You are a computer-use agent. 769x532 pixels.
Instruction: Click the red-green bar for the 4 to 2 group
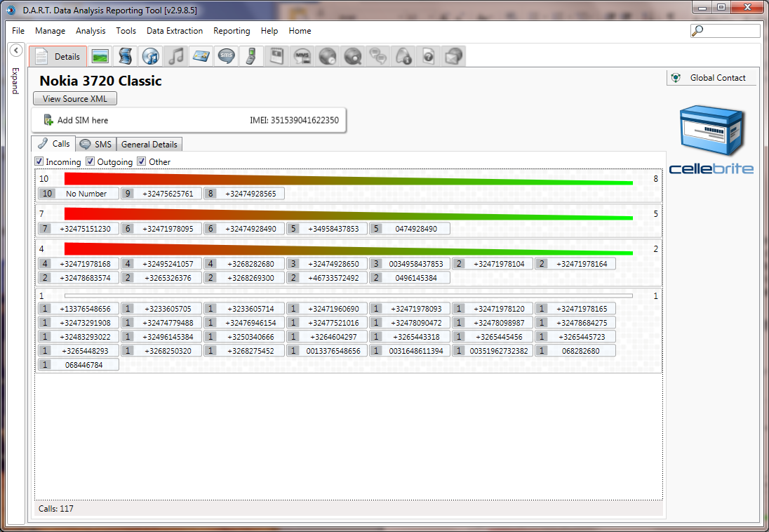348,249
